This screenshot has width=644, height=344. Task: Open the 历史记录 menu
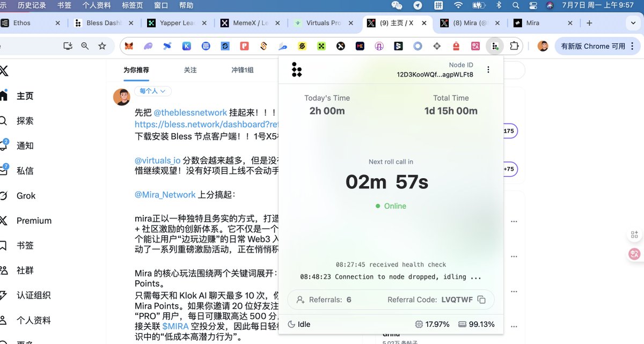[32, 5]
